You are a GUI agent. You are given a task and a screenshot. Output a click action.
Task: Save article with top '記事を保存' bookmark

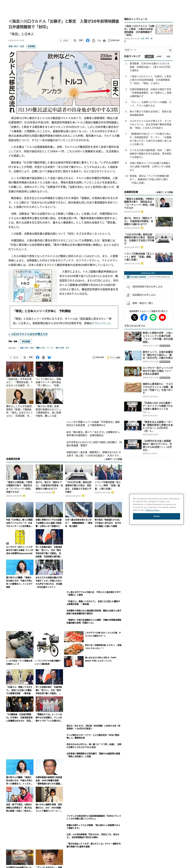[113, 41]
